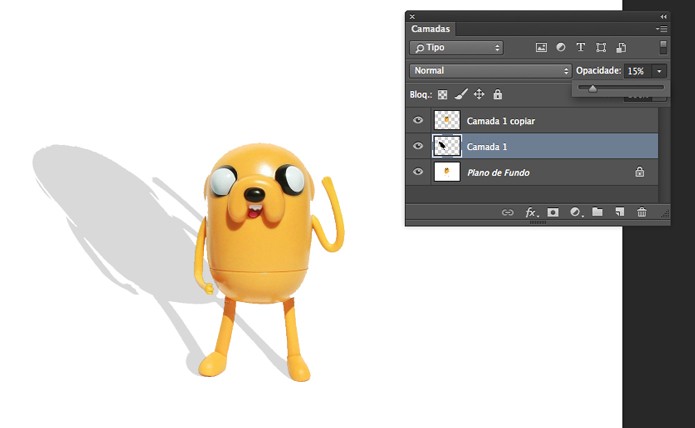Open the Normal blend mode dropdown

pos(490,70)
